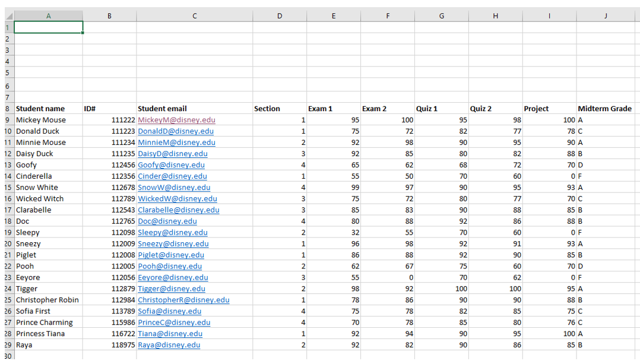The width and height of the screenshot is (640, 364).
Task: Open the MickeyM@disney.edu email link
Action: point(176,120)
